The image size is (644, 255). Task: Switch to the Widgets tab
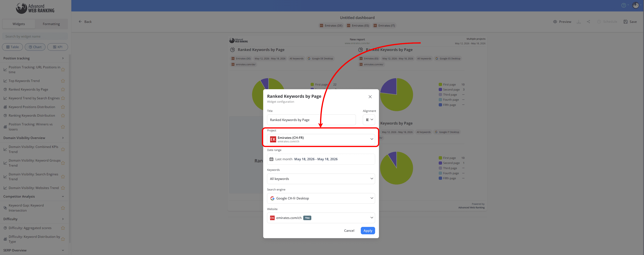click(19, 24)
